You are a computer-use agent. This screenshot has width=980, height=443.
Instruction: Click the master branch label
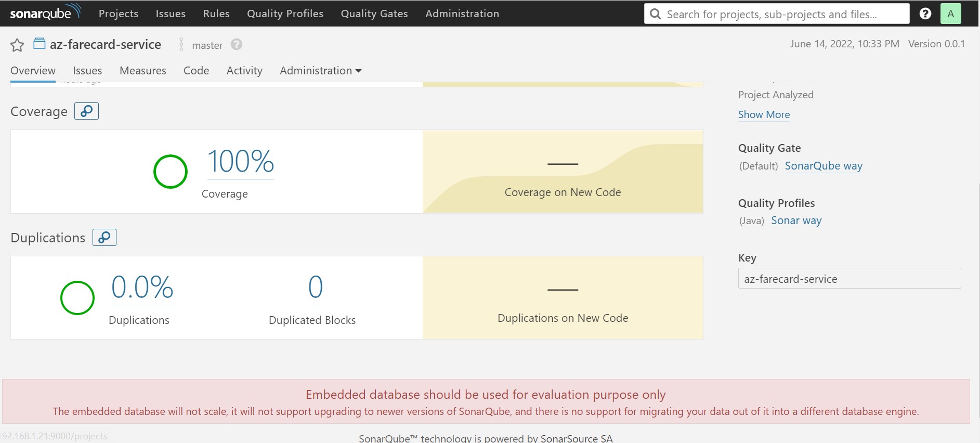pyautogui.click(x=207, y=45)
